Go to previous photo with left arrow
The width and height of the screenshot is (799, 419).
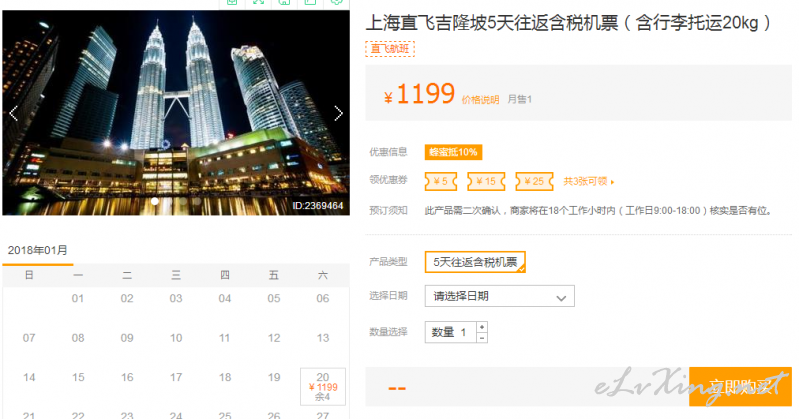point(14,113)
